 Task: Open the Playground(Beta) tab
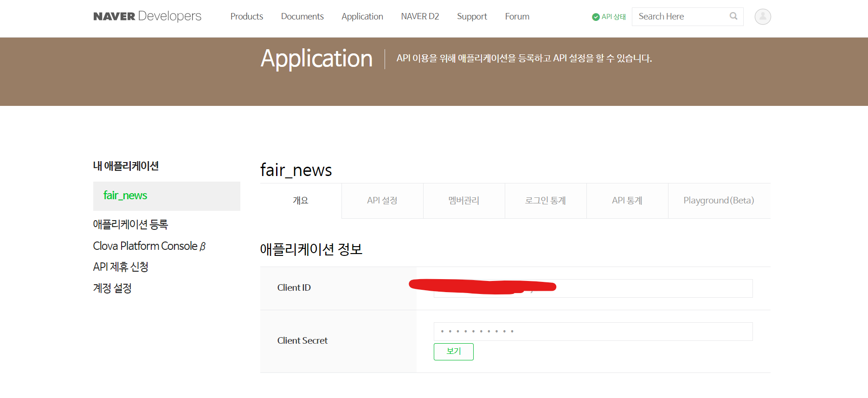click(x=719, y=201)
